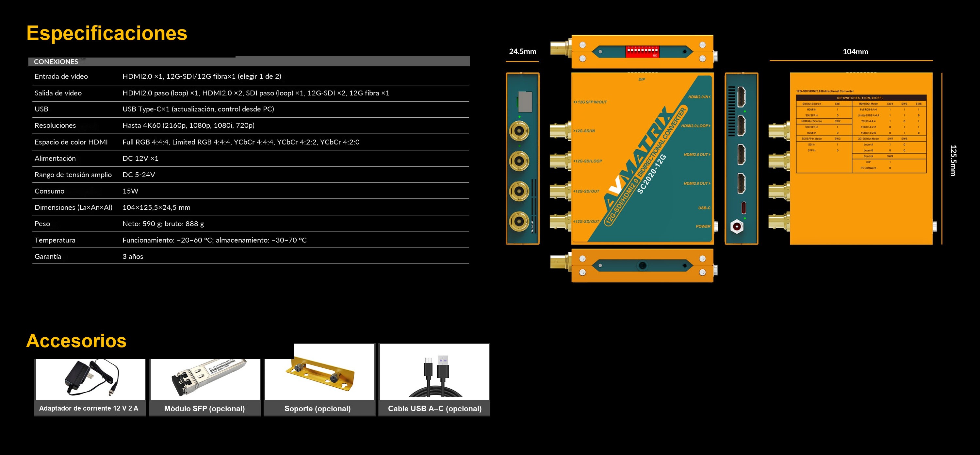Click the caption "Módulo SFP (opcional)"

[205, 409]
